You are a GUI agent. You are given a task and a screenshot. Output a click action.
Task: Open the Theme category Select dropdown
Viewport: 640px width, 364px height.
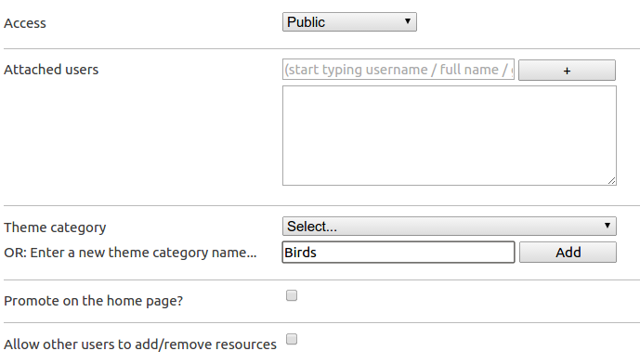coord(450,226)
